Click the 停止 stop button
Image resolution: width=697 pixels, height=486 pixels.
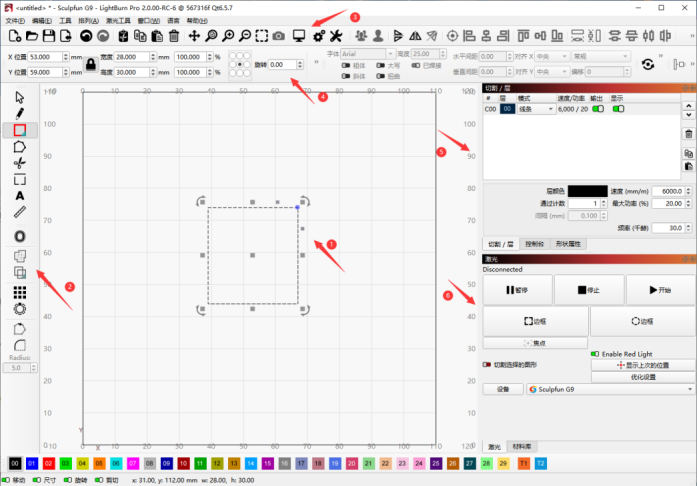(589, 290)
